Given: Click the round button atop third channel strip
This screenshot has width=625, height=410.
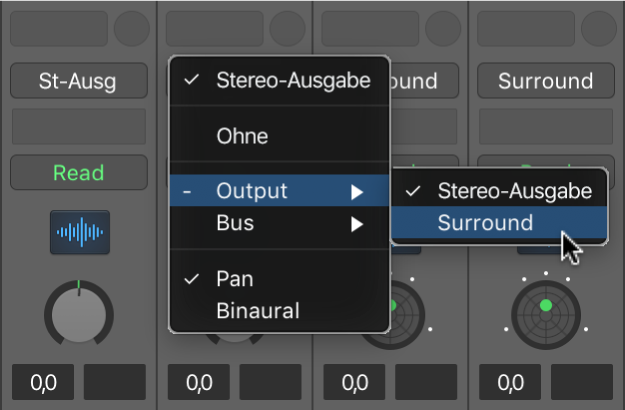Looking at the screenshot, I should coord(443,29).
